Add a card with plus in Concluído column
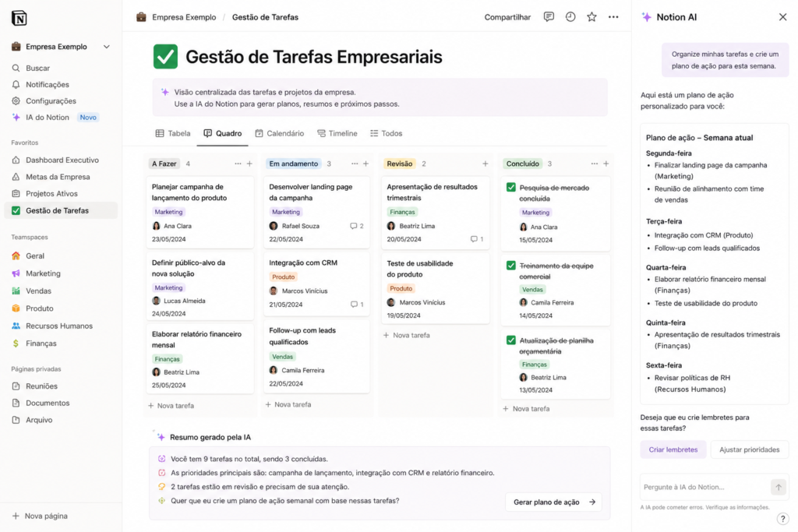This screenshot has width=798, height=532. (x=606, y=164)
